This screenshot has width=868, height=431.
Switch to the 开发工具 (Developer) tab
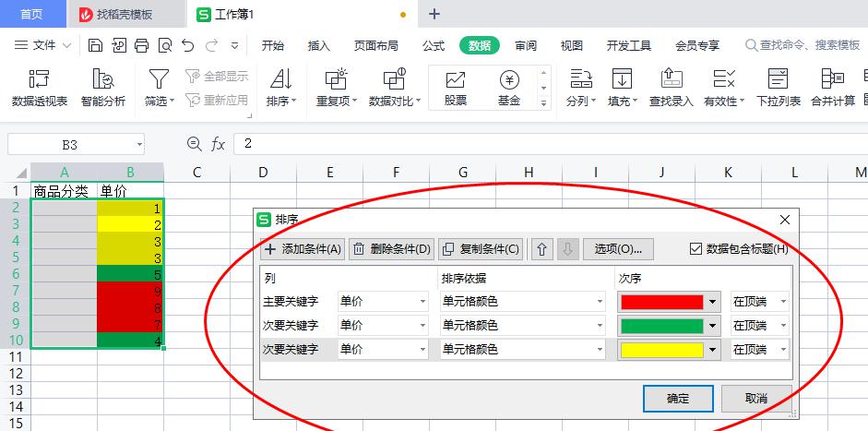tap(629, 46)
